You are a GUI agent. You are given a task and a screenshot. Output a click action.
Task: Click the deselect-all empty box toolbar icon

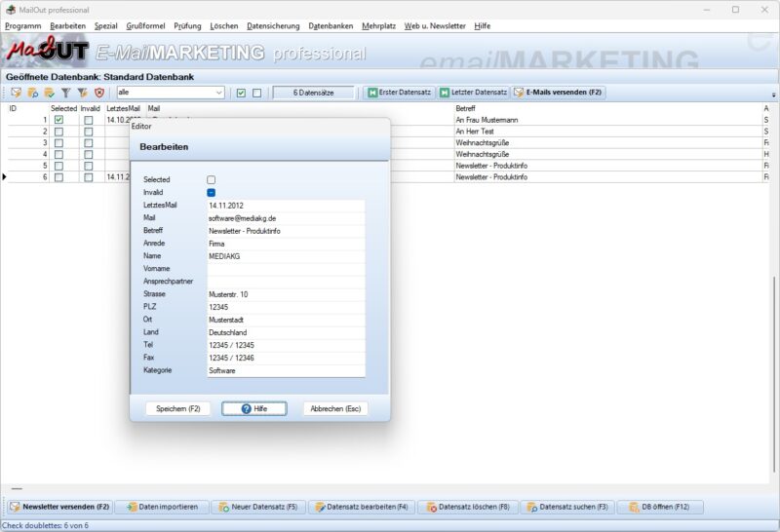[x=257, y=93]
